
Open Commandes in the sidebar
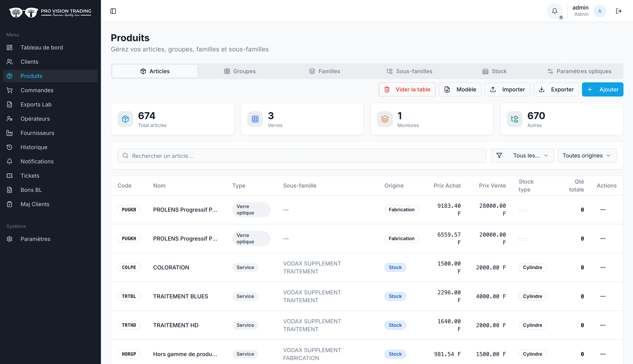(x=50, y=90)
